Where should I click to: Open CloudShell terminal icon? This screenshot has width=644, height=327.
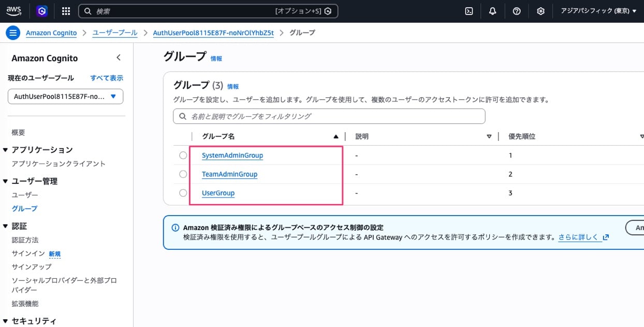coord(469,11)
